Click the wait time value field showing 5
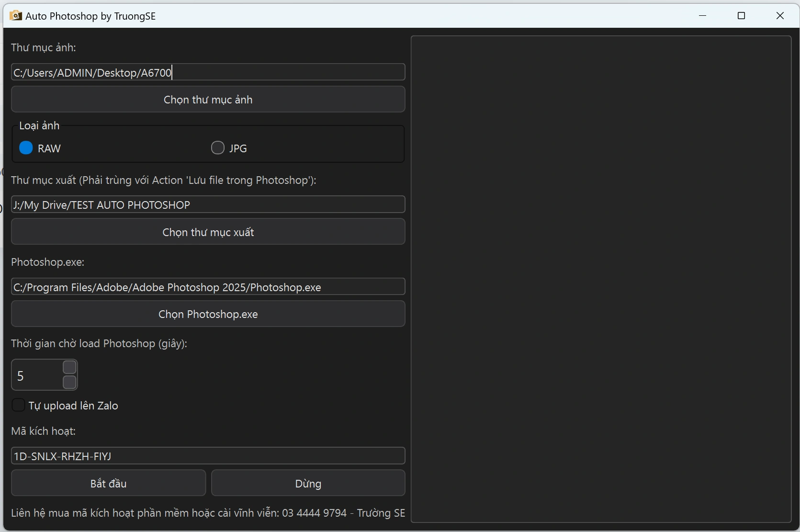 [x=36, y=375]
